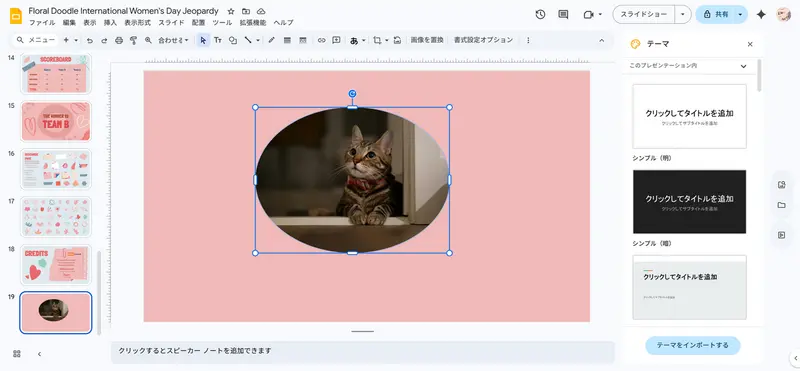Open the Gemini sparkle icon
The width and height of the screenshot is (800, 371).
click(x=761, y=15)
